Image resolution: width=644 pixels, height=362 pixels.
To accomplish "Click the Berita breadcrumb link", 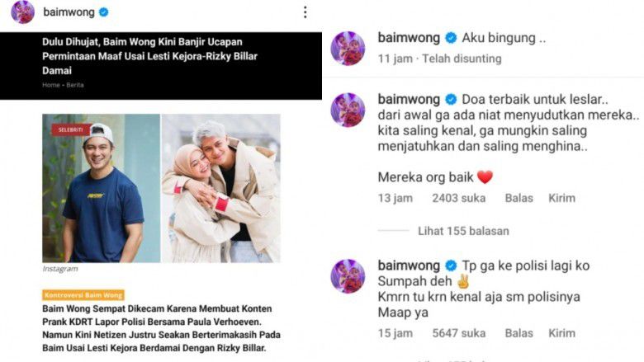I will [75, 85].
